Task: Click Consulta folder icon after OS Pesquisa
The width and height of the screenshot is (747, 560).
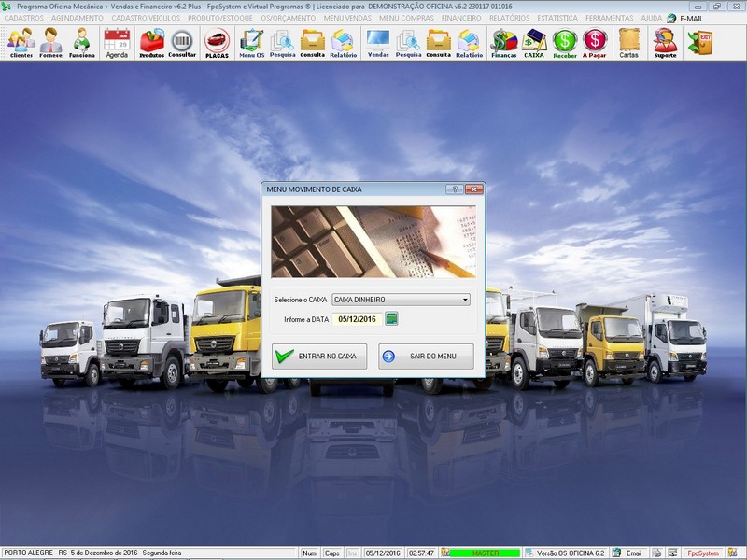Action: tap(313, 42)
